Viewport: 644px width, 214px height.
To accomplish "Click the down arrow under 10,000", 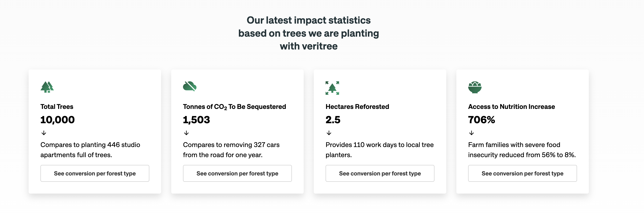I will click(x=44, y=133).
